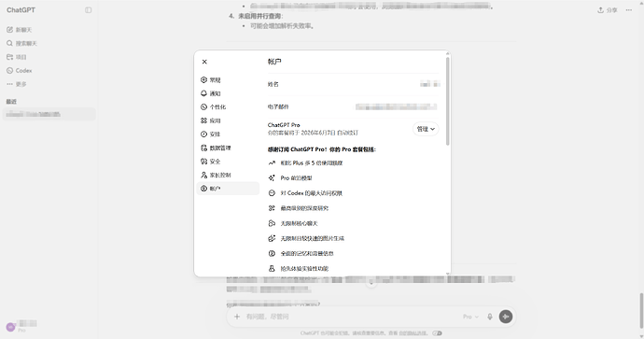Expand the 更多 (More) sidebar menu
The height and width of the screenshot is (339, 644).
(x=49, y=84)
